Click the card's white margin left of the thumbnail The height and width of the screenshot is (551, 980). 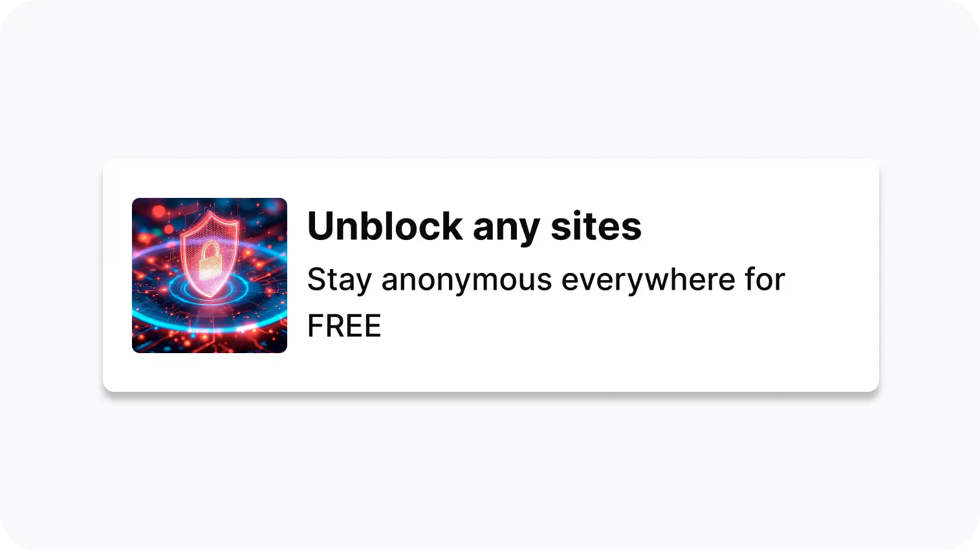[x=118, y=275]
